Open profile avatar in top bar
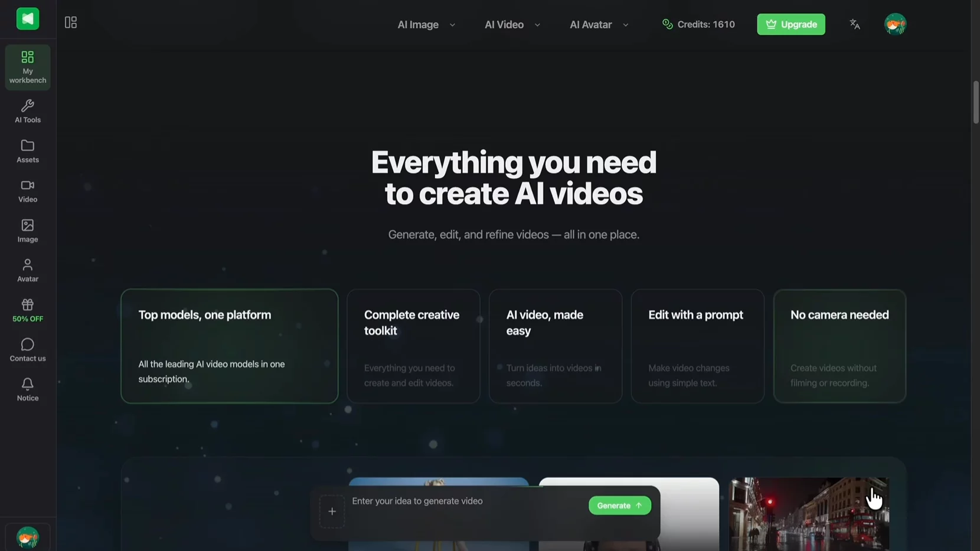 (x=895, y=24)
